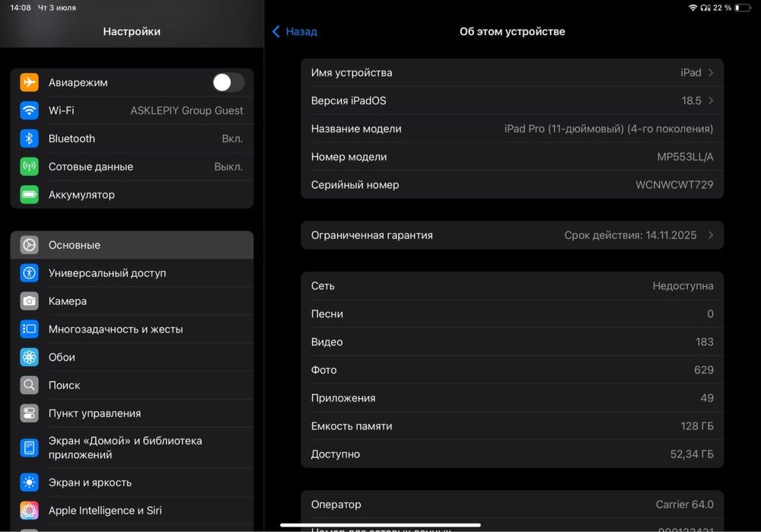761x532 pixels.
Task: Tap the Экран «Домой» icon
Action: (29, 448)
